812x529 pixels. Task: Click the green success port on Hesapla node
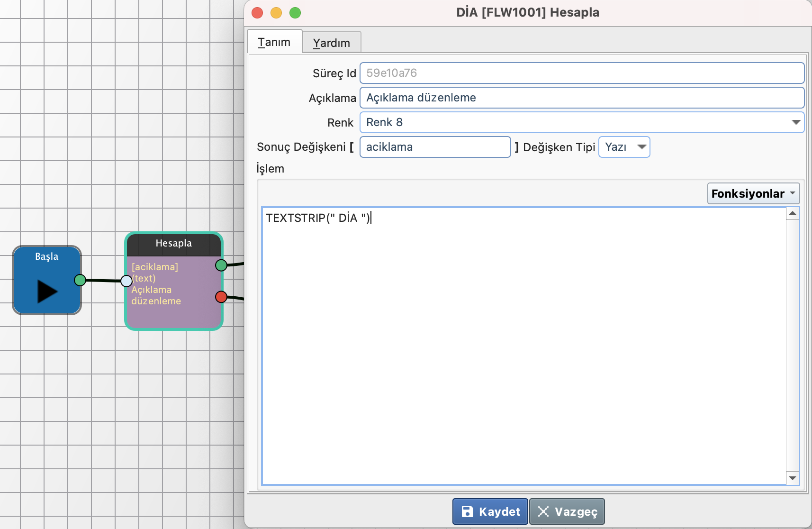(x=221, y=265)
